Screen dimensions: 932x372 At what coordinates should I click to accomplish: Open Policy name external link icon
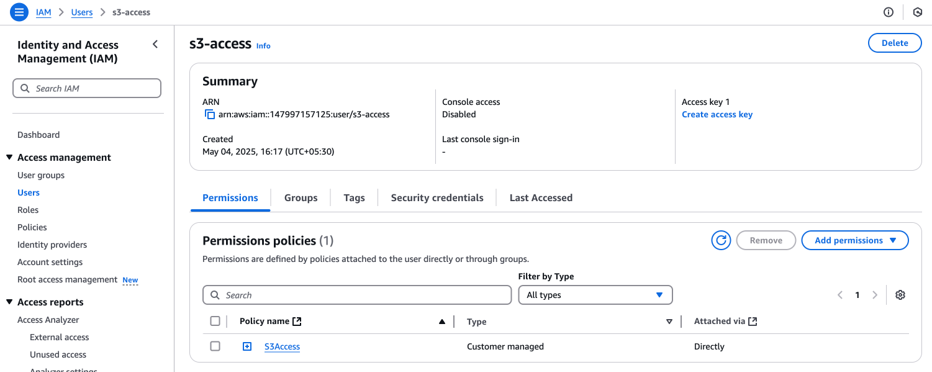click(x=297, y=321)
